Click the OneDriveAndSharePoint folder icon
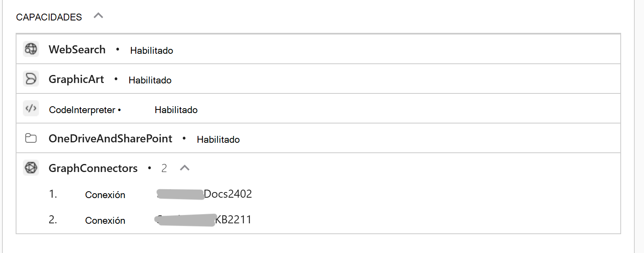Screen dimensions: 644x253 pos(31,138)
